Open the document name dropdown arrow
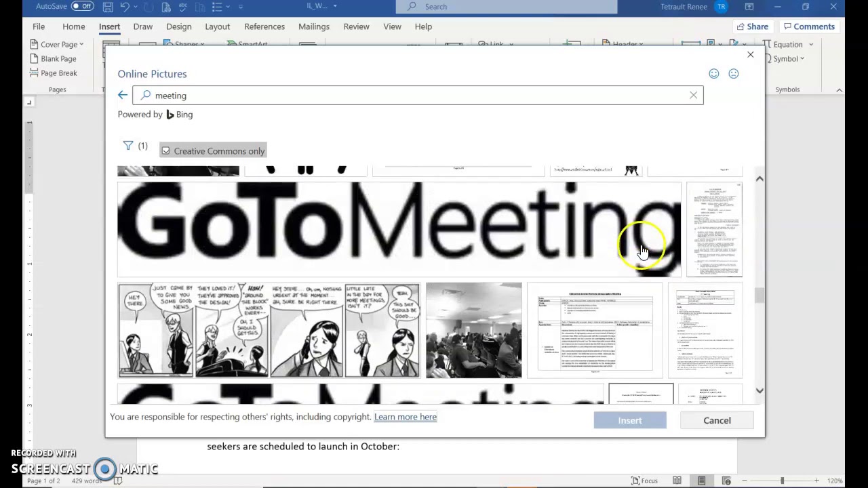Screen dimensions: 868x488 pos(335,6)
